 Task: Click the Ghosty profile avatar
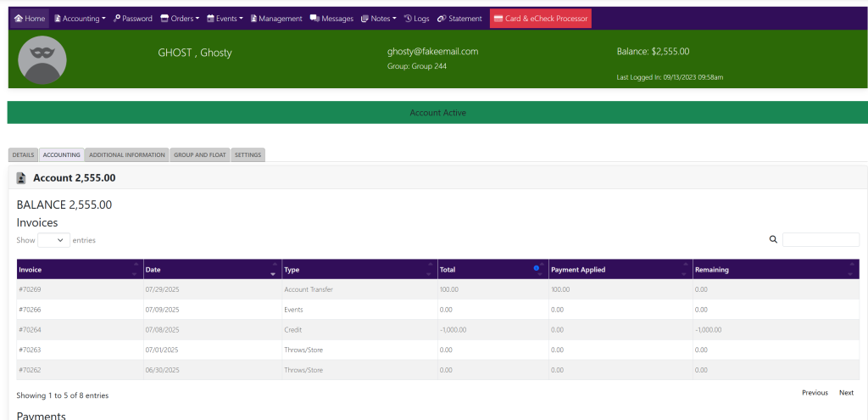tap(42, 60)
